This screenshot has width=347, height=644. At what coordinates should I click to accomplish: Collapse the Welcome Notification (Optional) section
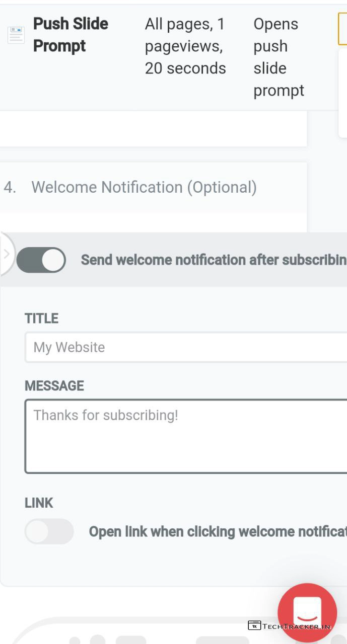[x=144, y=187]
